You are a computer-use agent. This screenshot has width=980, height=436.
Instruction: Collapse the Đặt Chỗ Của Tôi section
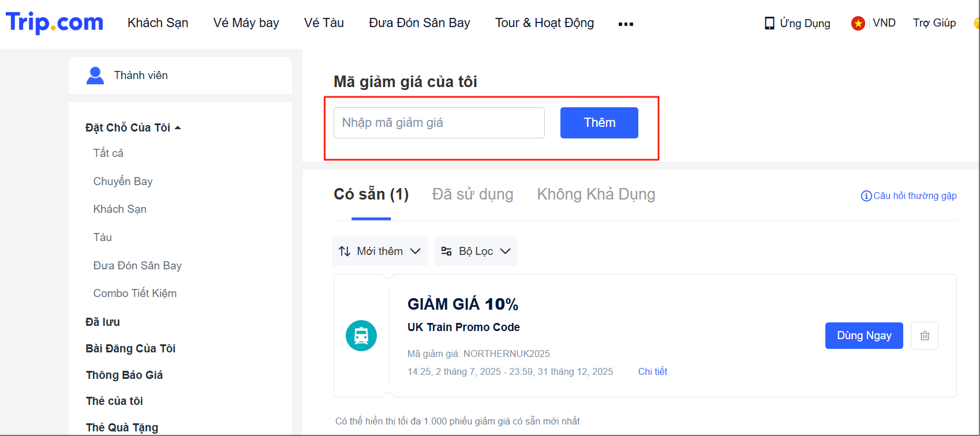[178, 127]
